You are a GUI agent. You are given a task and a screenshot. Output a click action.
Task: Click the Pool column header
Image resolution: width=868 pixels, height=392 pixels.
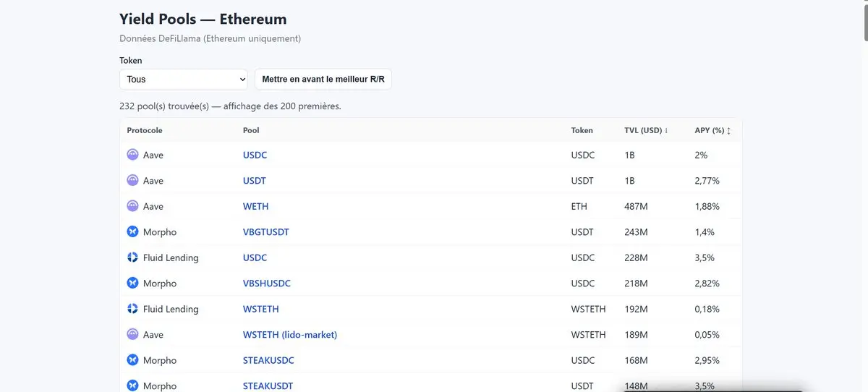tap(251, 131)
